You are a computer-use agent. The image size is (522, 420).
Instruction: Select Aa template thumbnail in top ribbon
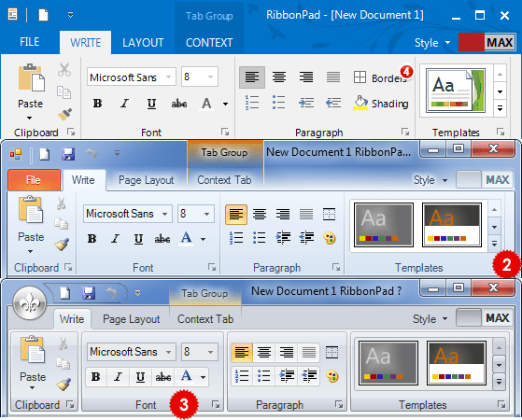point(456,91)
